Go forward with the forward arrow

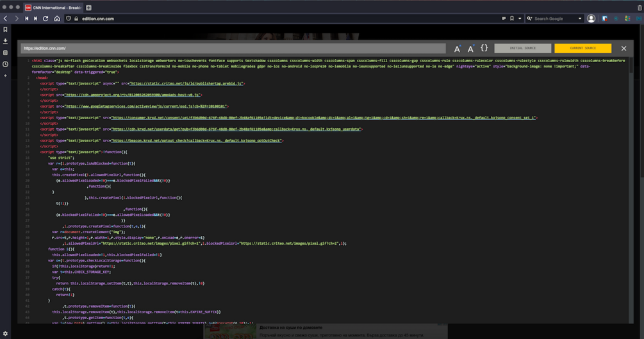pos(17,19)
